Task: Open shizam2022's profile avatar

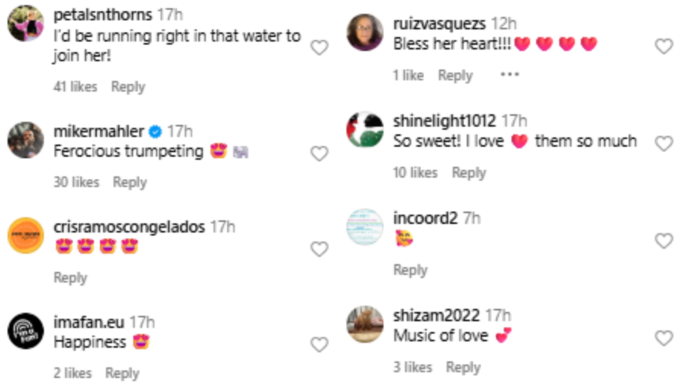Action: click(x=365, y=324)
